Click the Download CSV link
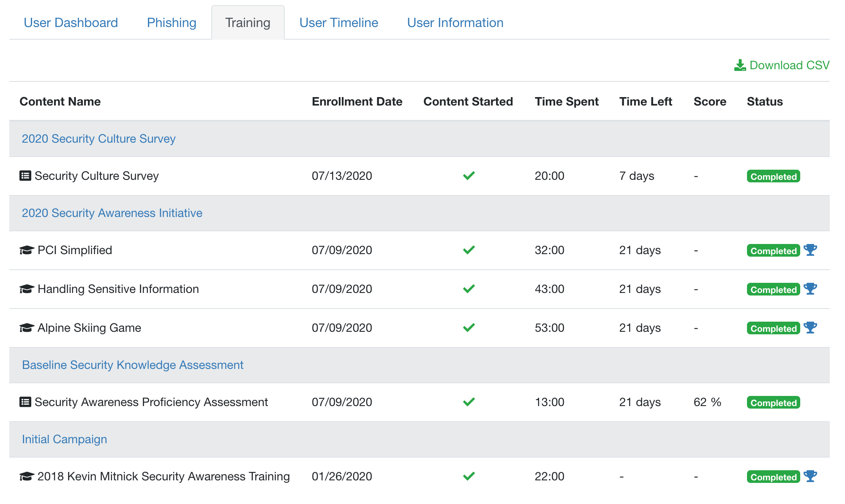The image size is (845, 504). 782,65
